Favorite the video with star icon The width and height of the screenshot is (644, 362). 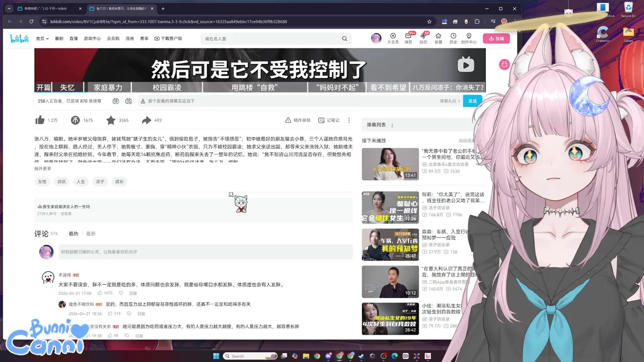(111, 120)
